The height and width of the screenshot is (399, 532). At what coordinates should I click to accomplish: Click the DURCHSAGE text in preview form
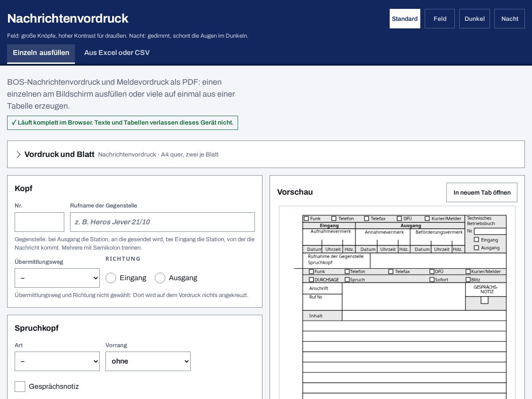tap(326, 280)
